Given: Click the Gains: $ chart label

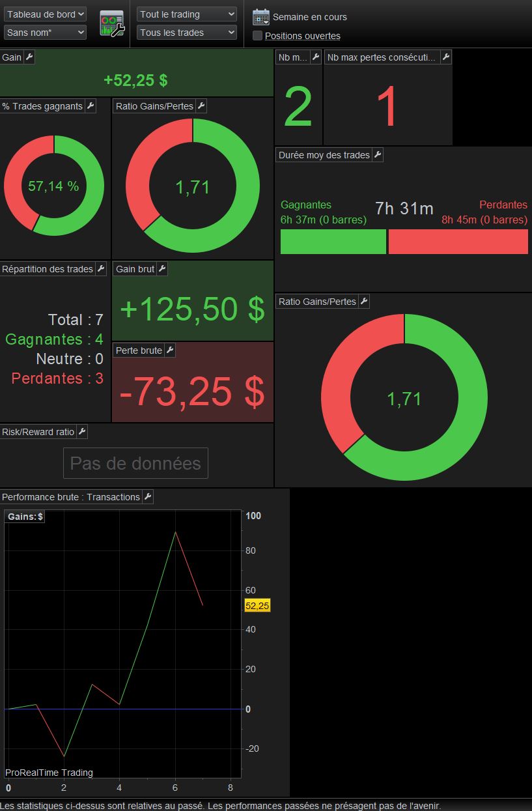Looking at the screenshot, I should pos(25,517).
